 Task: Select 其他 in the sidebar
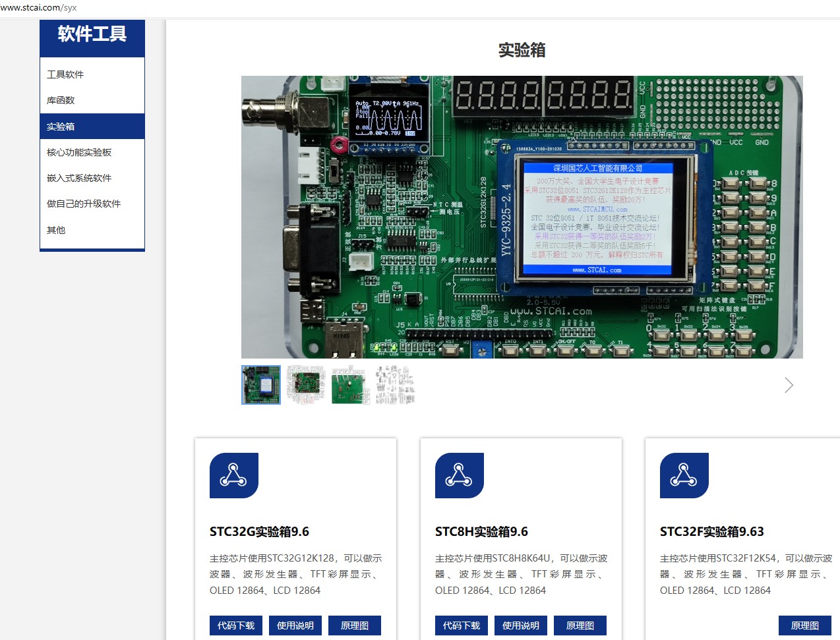[56, 230]
